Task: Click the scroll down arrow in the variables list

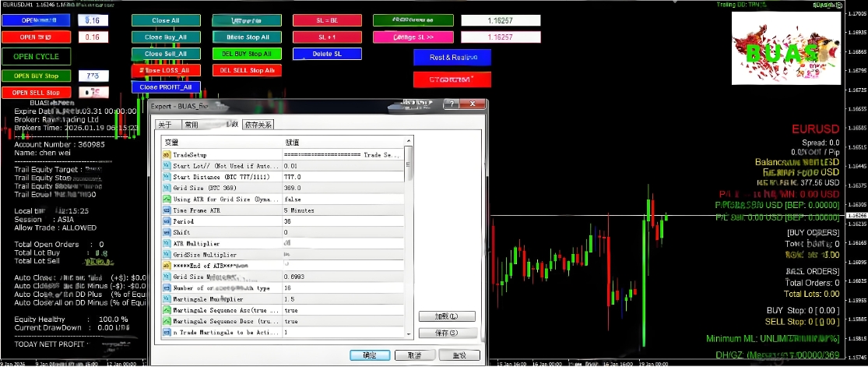Action: 409,333
